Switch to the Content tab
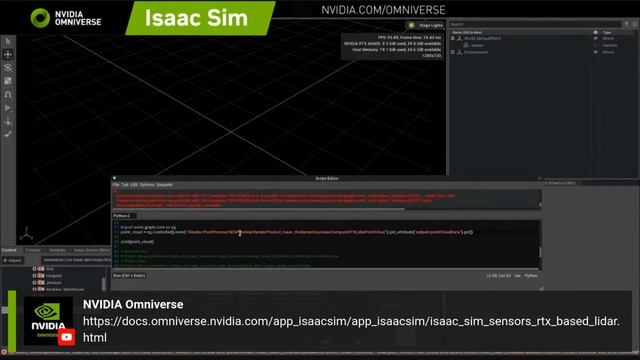This screenshot has width=640, height=360. click(x=9, y=250)
